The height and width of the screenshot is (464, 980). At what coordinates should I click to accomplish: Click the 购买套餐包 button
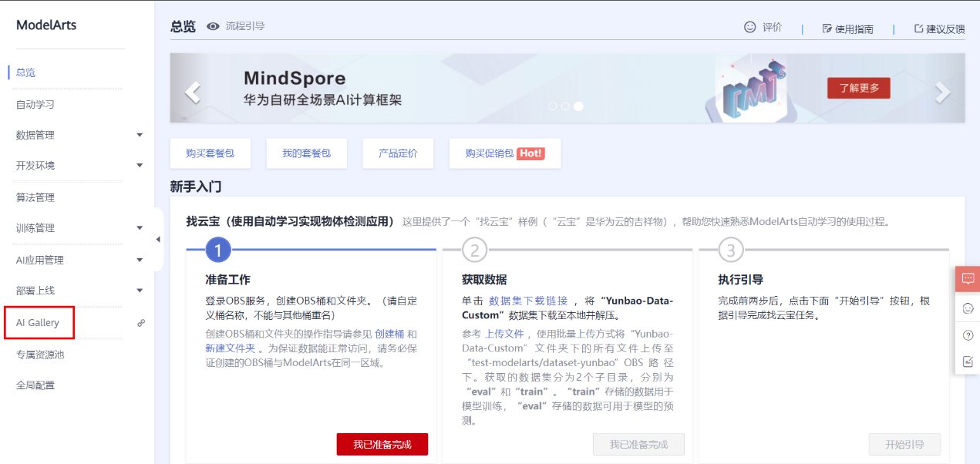pos(210,153)
